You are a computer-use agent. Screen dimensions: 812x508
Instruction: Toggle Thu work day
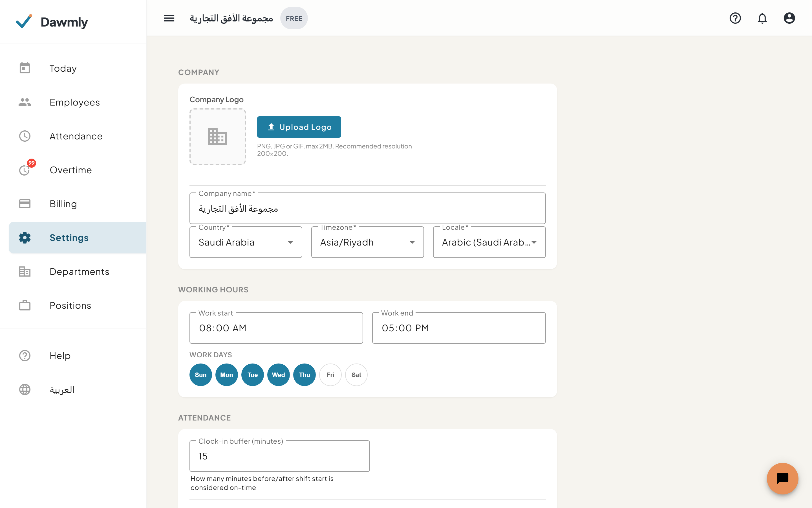pyautogui.click(x=304, y=375)
